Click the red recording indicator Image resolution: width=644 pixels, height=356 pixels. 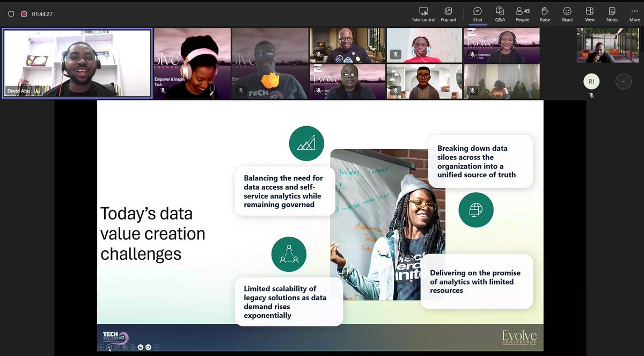pyautogui.click(x=24, y=14)
